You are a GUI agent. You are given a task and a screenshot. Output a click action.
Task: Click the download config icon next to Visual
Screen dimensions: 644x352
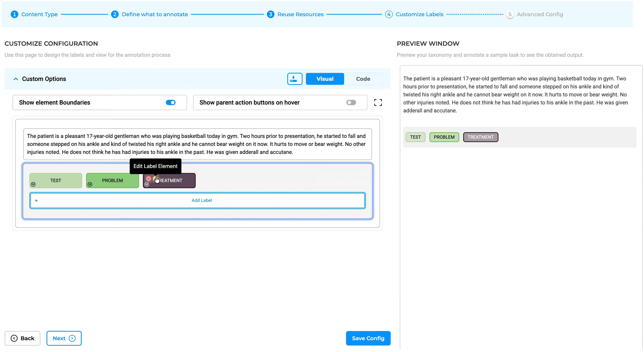(x=295, y=79)
